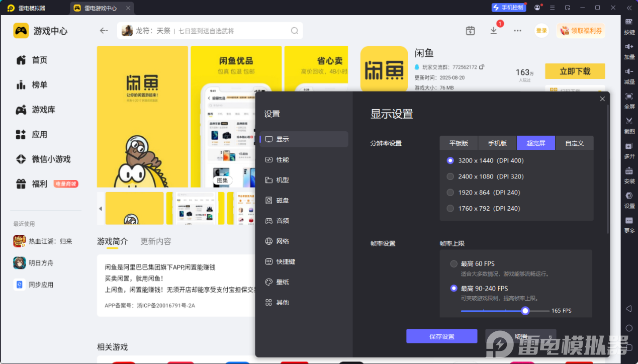Image resolution: width=638 pixels, height=364 pixels.
Task: Click the volume up (加量) icon
Action: (x=629, y=47)
